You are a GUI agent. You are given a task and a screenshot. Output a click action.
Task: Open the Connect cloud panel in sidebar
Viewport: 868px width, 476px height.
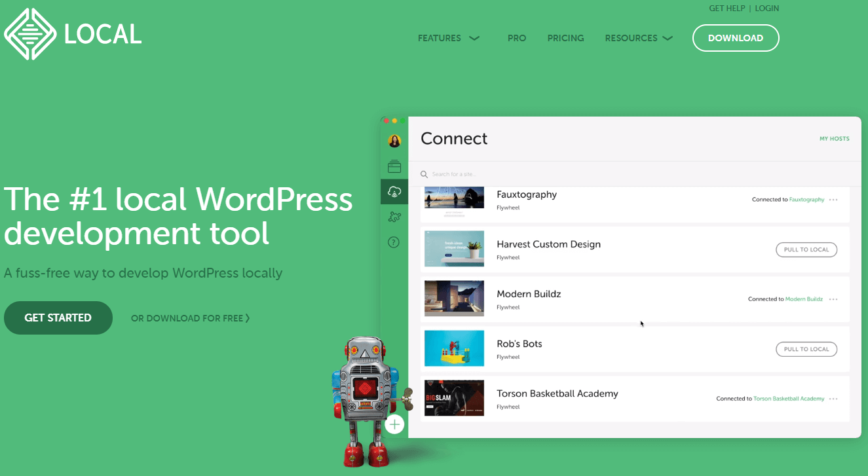[394, 191]
